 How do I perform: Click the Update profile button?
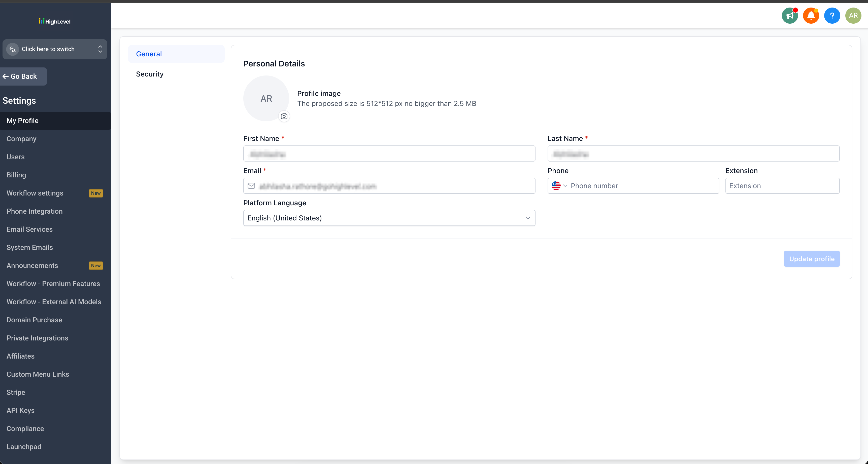point(811,259)
